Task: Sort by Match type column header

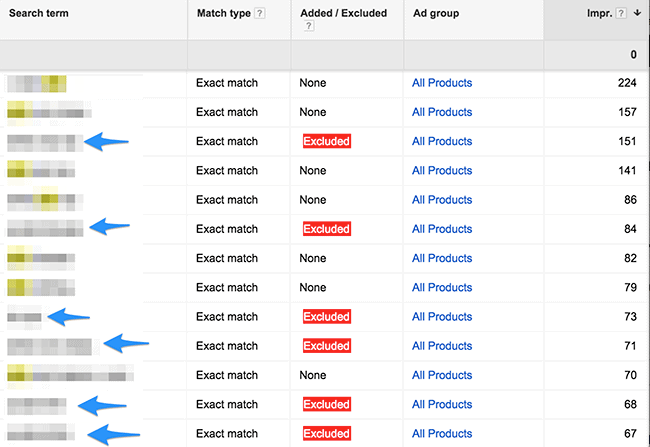Action: tap(224, 13)
